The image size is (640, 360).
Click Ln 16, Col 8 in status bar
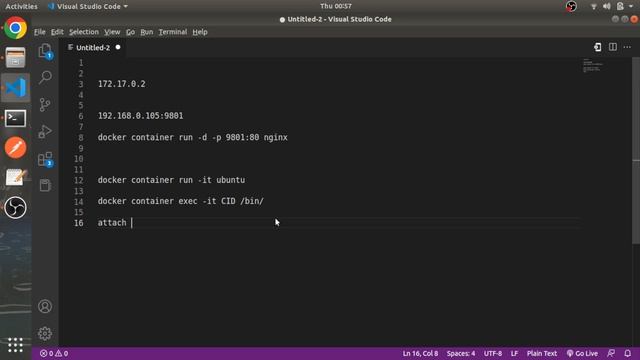coord(420,353)
